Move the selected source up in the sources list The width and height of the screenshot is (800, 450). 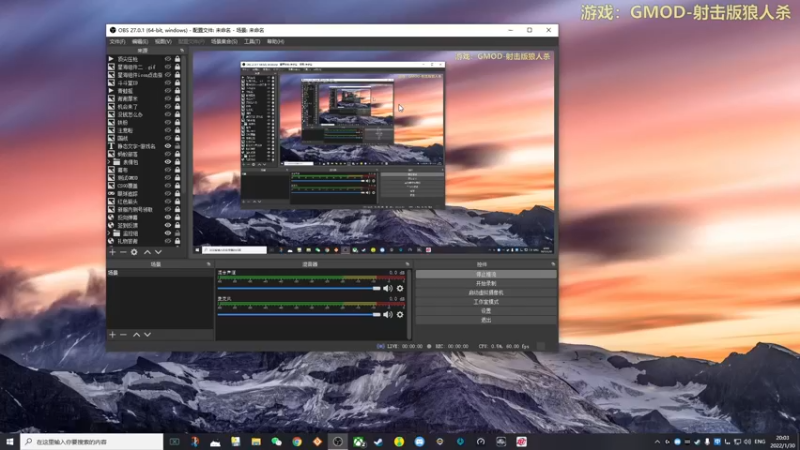point(147,252)
